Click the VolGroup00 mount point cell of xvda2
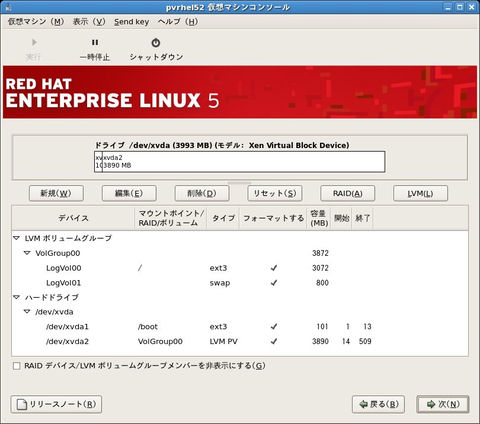Image resolution: width=480 pixels, height=424 pixels. tap(160, 341)
